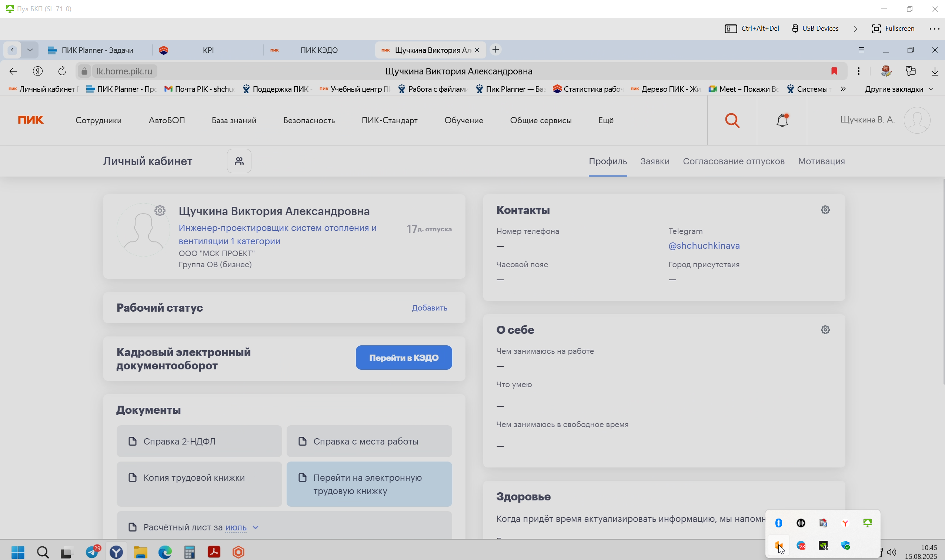Click the Перейти в КЭДО button
This screenshot has width=945, height=560.
coord(404,358)
